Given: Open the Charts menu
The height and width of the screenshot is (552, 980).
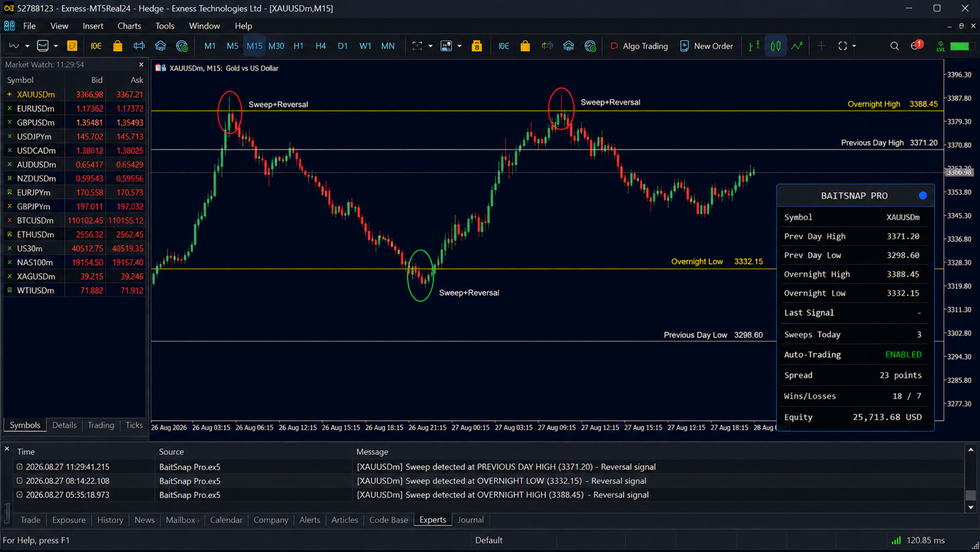Looking at the screenshot, I should (x=129, y=26).
